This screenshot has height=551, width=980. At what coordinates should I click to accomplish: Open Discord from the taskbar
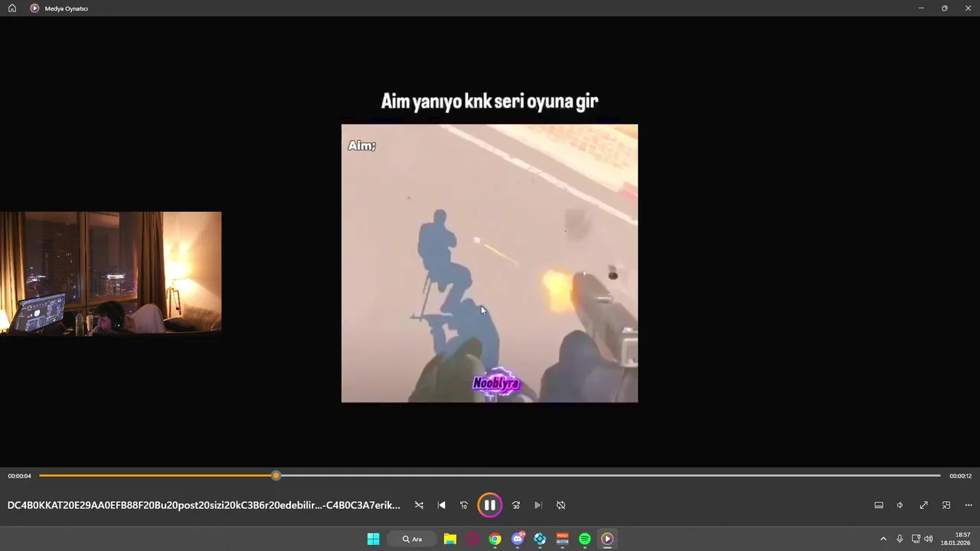tap(518, 539)
